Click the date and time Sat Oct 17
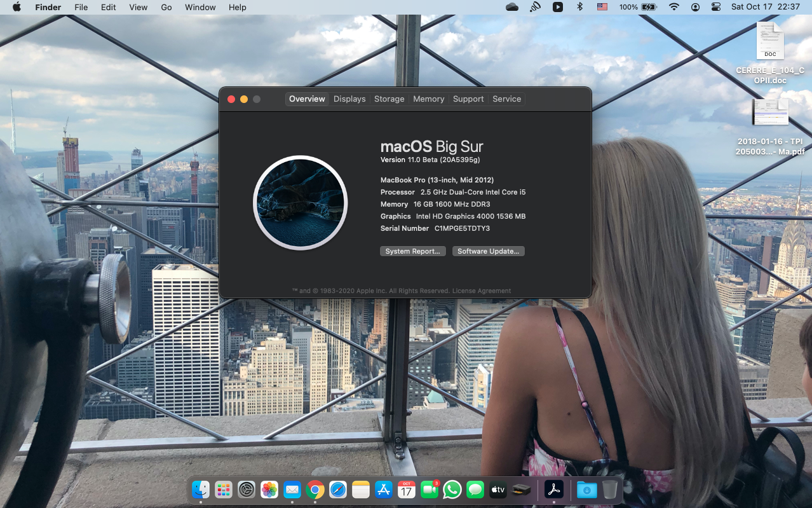812x508 pixels. [765, 7]
